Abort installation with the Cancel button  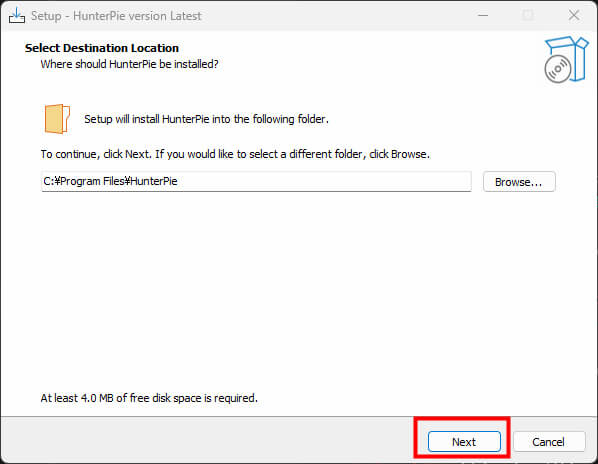pos(549,442)
